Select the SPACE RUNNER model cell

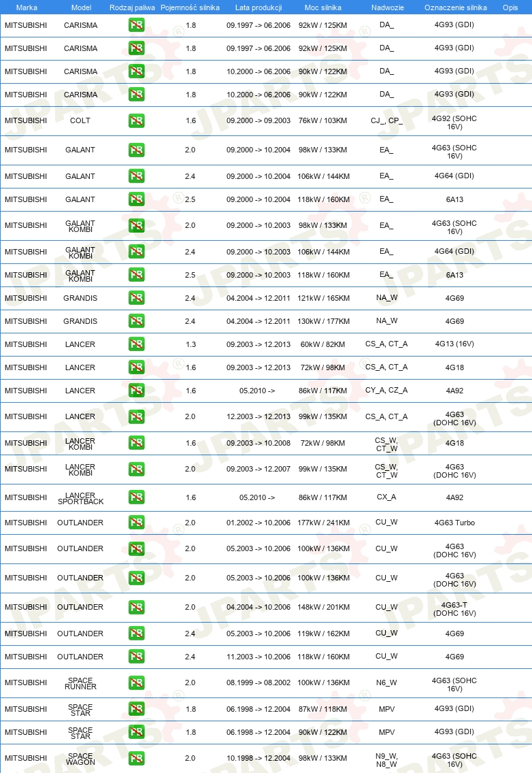80,683
